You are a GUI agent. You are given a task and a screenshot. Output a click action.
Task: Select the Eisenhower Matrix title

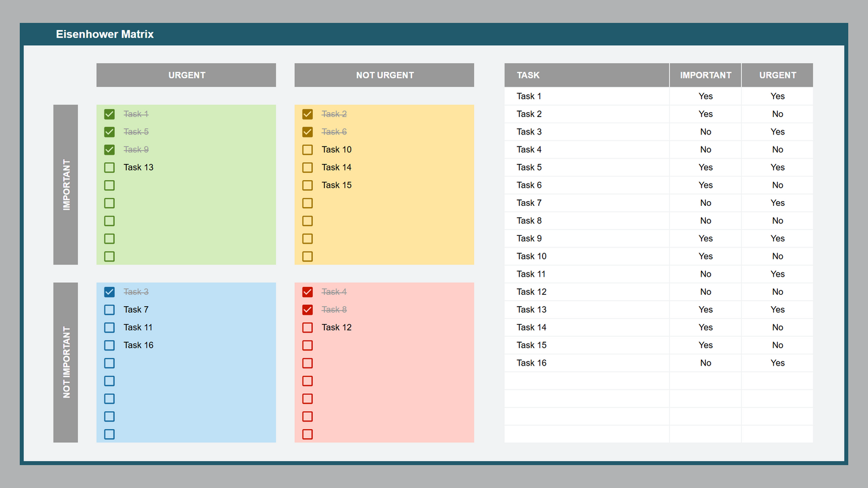tap(105, 34)
